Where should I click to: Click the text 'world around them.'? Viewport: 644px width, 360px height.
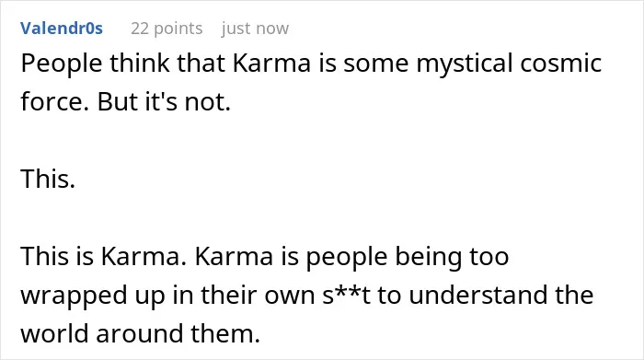pos(141,333)
